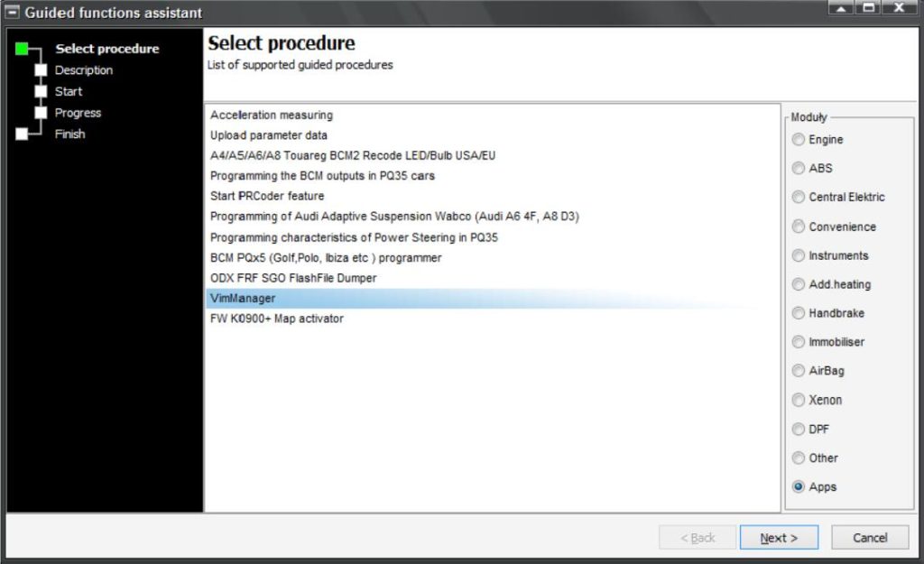Image resolution: width=924 pixels, height=564 pixels.
Task: Select the Handbrake module
Action: pos(799,313)
